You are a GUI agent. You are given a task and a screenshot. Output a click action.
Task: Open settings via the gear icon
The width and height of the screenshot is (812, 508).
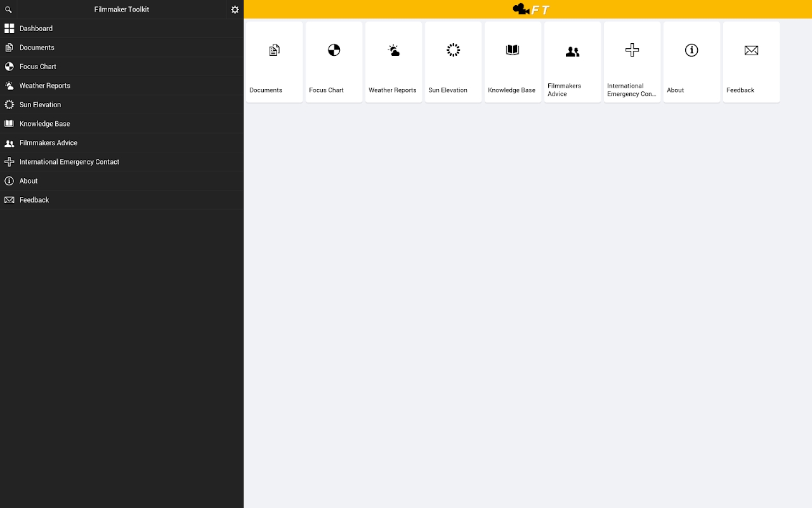tap(235, 10)
